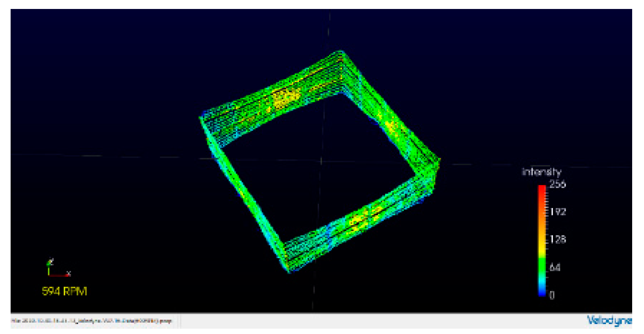The width and height of the screenshot is (644, 334).
Task: Click the 192 label on intensity scale
Action: click(557, 212)
